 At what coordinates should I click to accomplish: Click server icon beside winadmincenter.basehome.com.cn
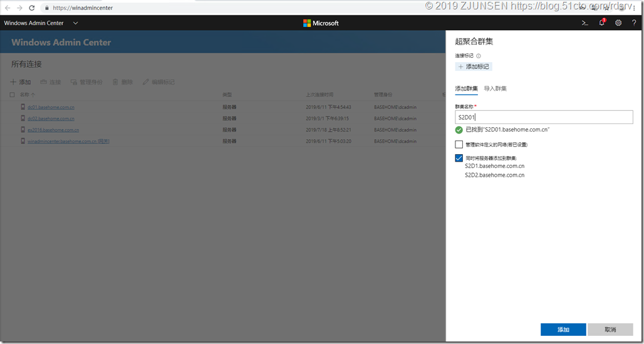pos(23,141)
